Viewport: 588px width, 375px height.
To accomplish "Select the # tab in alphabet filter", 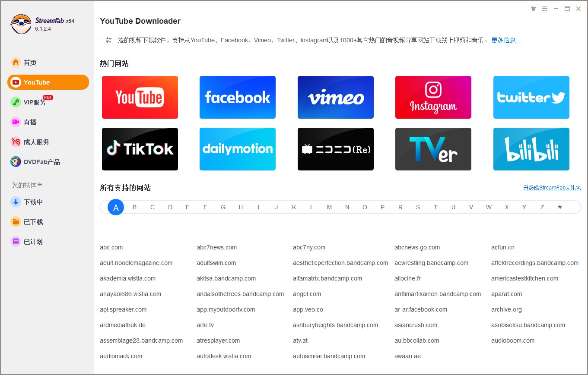I will coord(559,207).
